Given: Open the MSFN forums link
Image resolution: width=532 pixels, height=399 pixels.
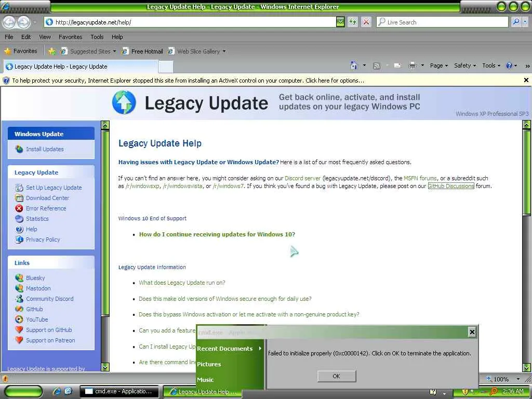Looking at the screenshot, I should click(x=420, y=178).
